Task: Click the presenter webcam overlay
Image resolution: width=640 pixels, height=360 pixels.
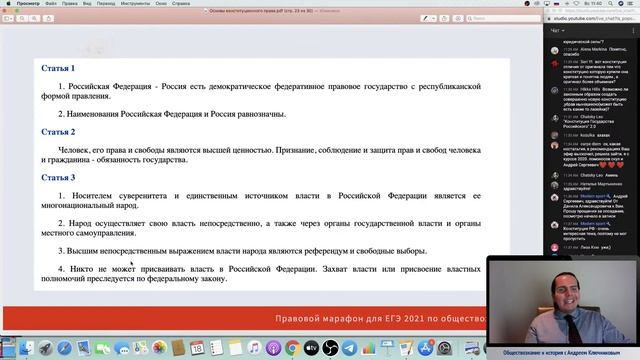Action: (562, 302)
